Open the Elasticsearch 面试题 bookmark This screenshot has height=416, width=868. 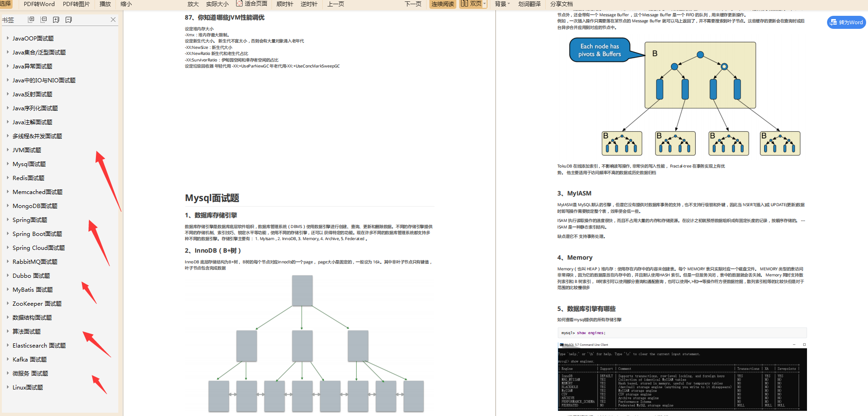[x=39, y=345]
